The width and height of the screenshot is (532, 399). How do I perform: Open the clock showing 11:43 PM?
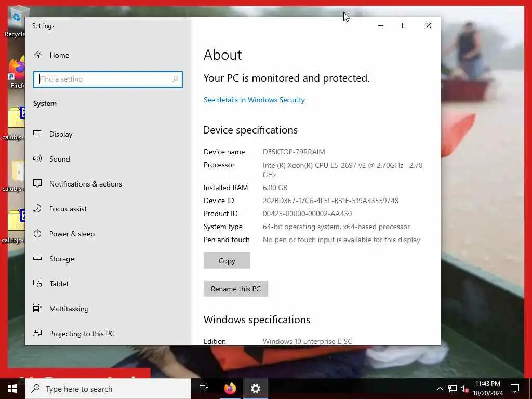[x=488, y=389]
